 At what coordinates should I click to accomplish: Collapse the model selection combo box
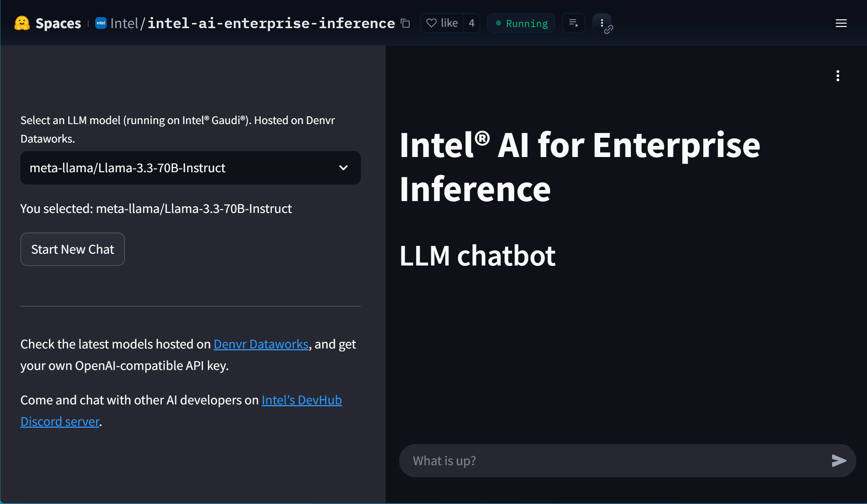(x=190, y=167)
